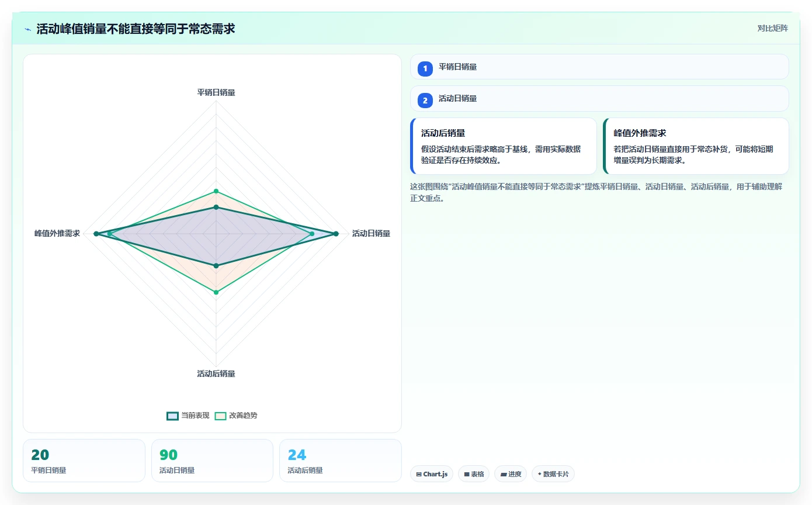Viewport: 812px width, 505px height.
Task: Click light green data point on 活动后销量 axis
Action: click(216, 292)
